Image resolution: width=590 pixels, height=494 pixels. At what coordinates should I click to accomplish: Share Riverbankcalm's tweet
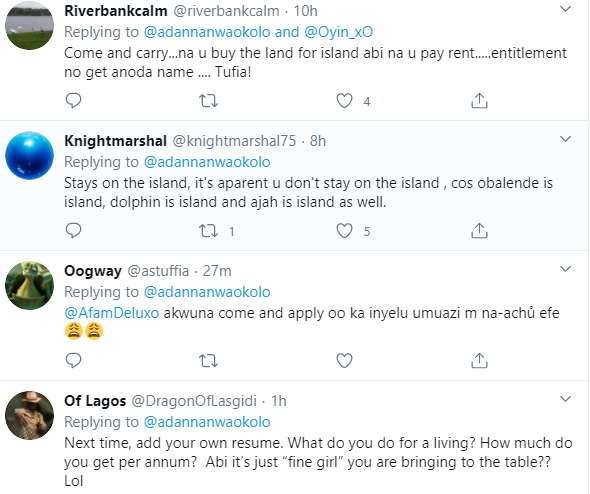[x=479, y=100]
